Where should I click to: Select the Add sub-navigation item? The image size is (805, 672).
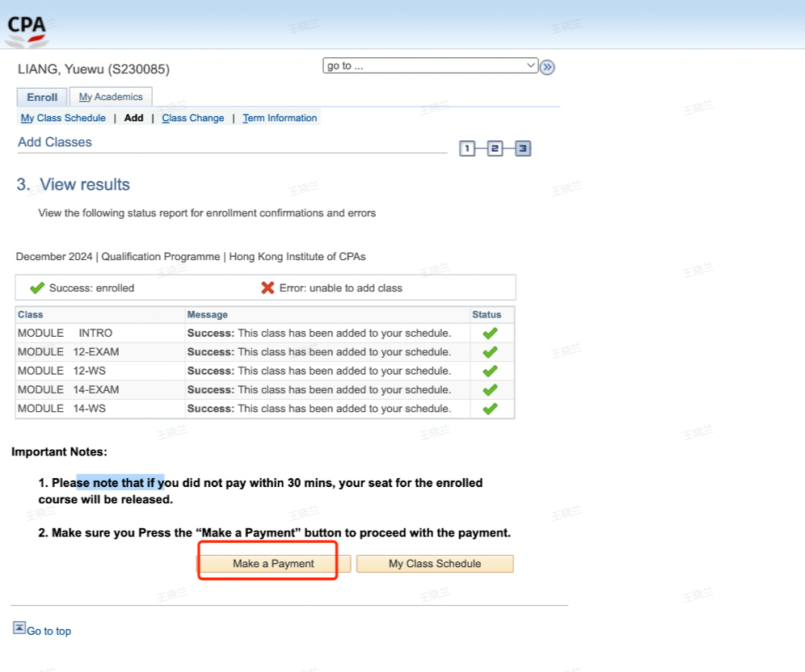point(134,118)
